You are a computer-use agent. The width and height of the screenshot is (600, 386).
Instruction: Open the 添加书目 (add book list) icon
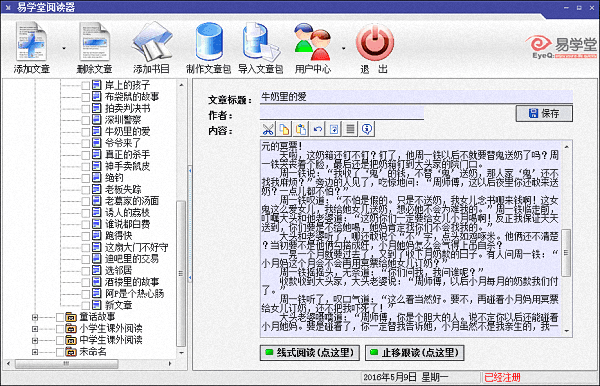pyautogui.click(x=152, y=42)
